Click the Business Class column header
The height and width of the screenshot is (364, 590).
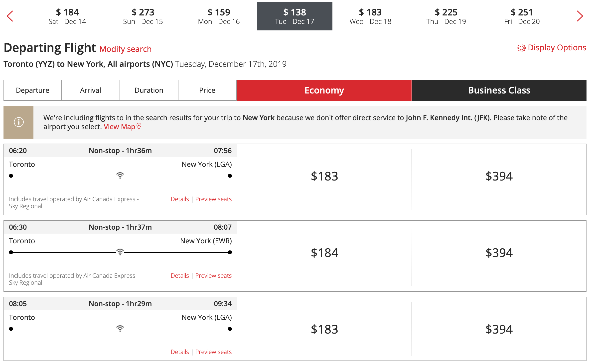[499, 90]
